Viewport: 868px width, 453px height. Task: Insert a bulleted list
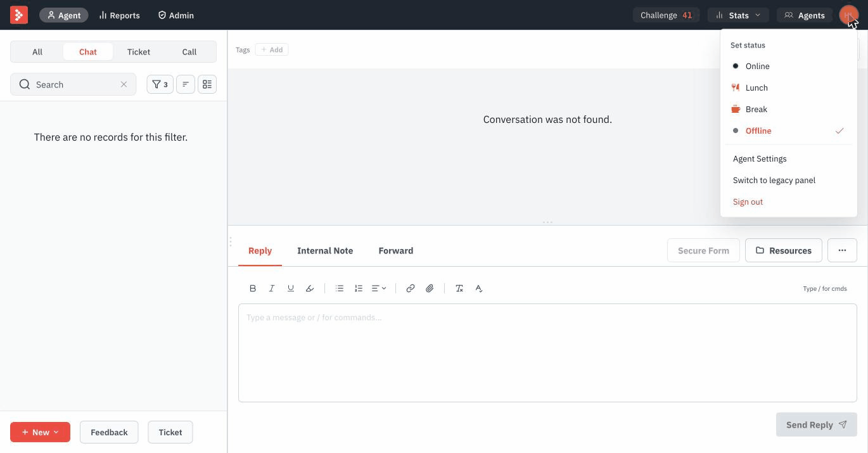tap(340, 288)
